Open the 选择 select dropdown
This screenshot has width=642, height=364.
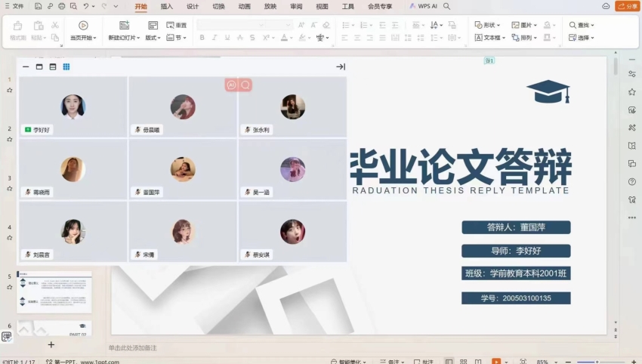point(582,38)
